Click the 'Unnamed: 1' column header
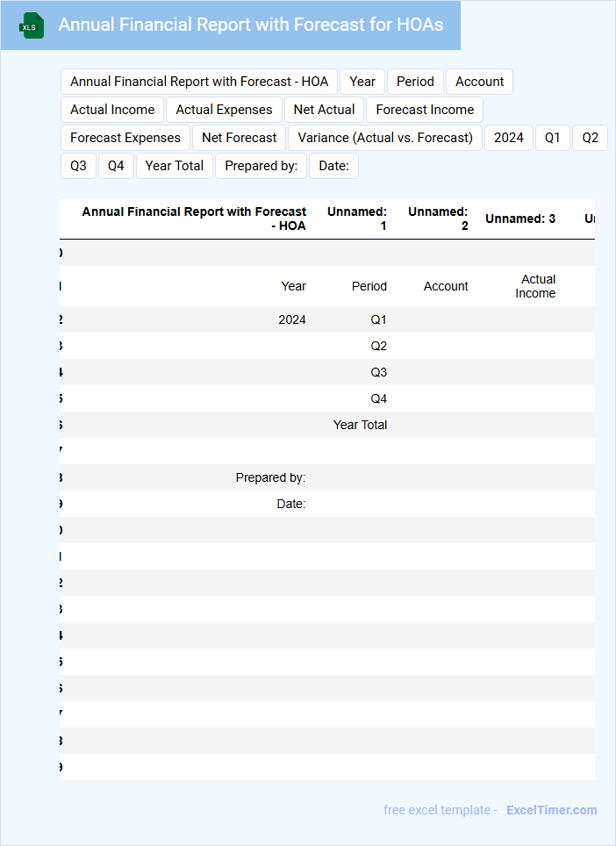The image size is (616, 846). (x=357, y=219)
